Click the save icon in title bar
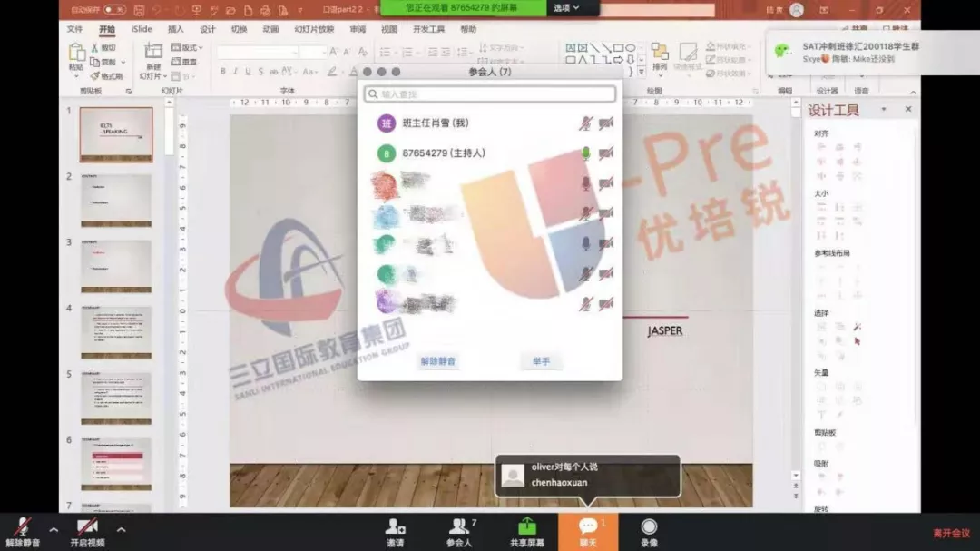 tap(140, 10)
